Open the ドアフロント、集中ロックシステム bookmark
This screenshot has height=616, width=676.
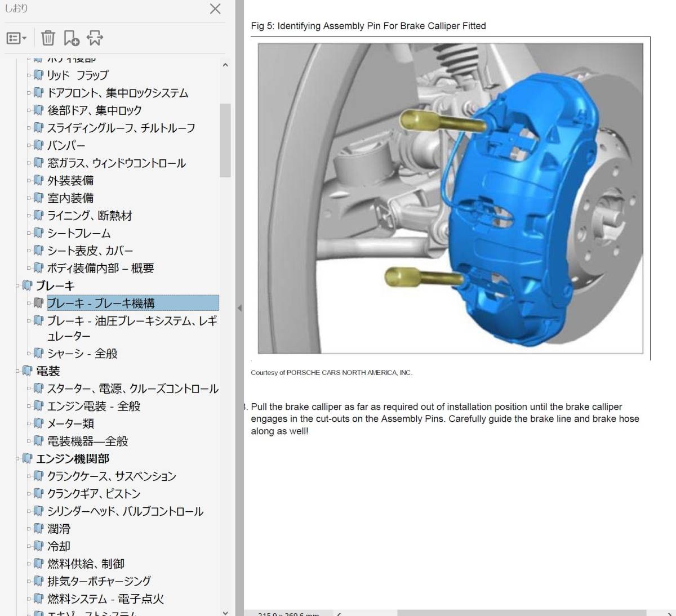tap(118, 93)
